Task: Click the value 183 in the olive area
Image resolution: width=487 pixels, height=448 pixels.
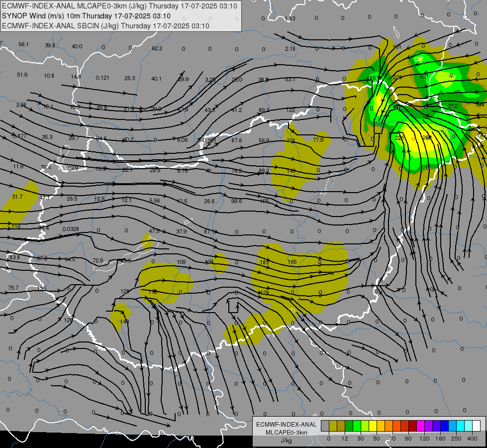Action: pyautogui.click(x=264, y=262)
